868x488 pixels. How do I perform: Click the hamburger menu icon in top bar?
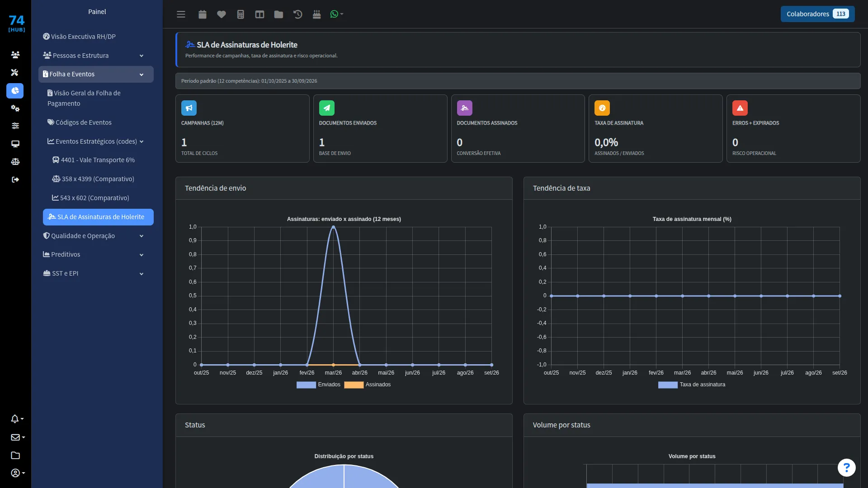(181, 14)
